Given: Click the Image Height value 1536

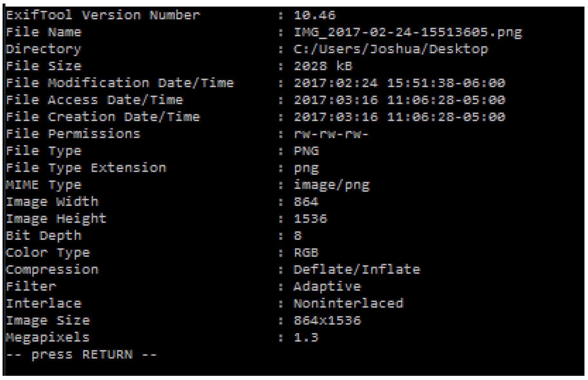Looking at the screenshot, I should (x=310, y=219).
